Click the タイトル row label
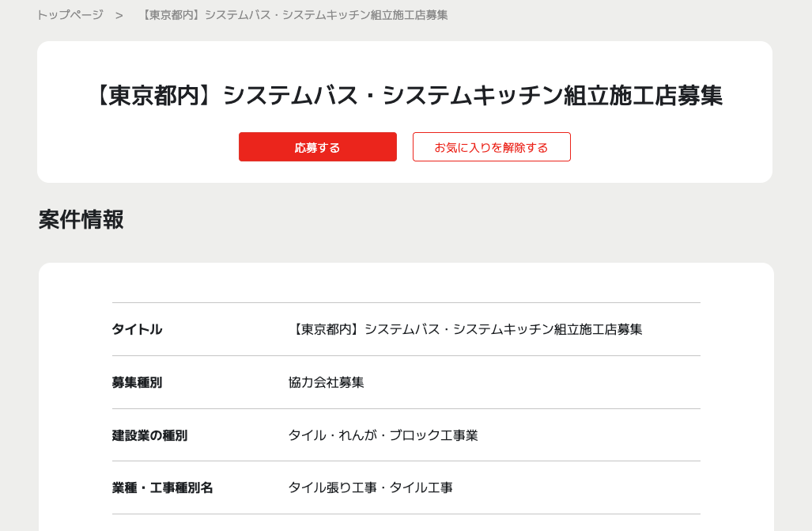This screenshot has height=531, width=812. pos(137,329)
